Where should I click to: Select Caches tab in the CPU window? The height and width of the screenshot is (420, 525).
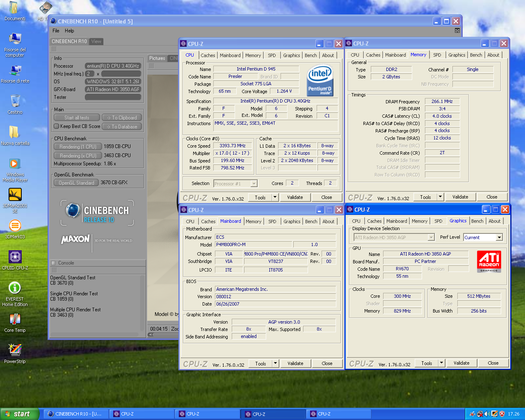[208, 55]
